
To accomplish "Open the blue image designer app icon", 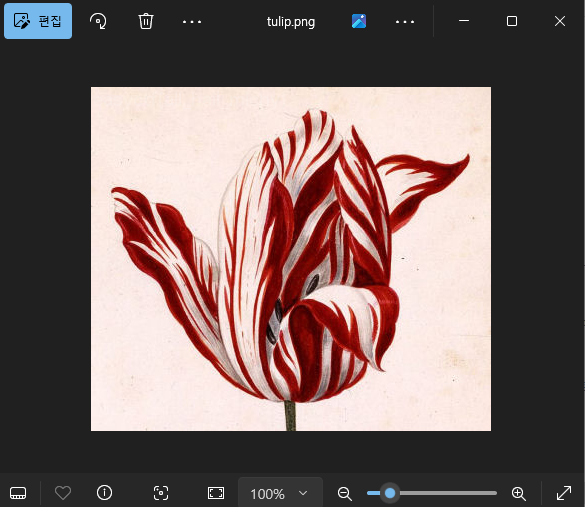I will (x=359, y=21).
